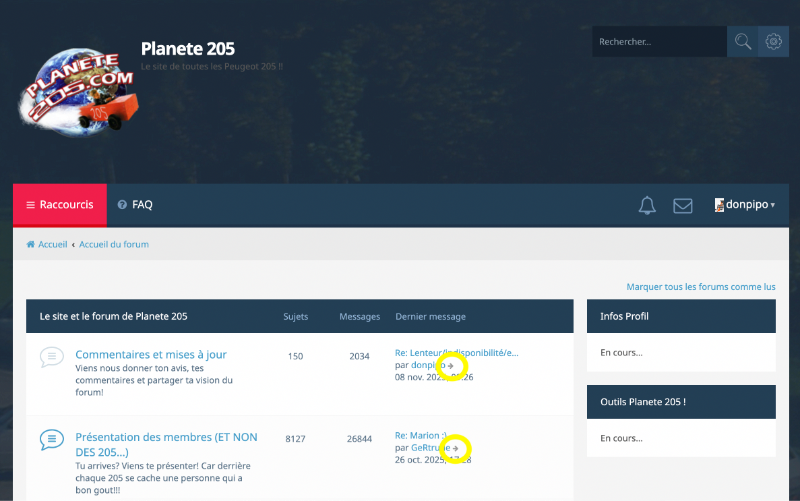
Task: Open last post Re: Lenteur/Indisponibilité
Action: point(456,353)
